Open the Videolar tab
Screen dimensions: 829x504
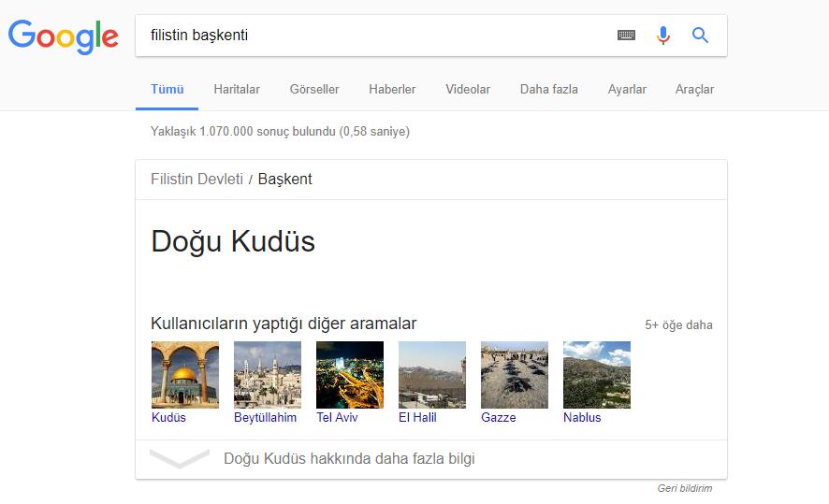pos(468,90)
